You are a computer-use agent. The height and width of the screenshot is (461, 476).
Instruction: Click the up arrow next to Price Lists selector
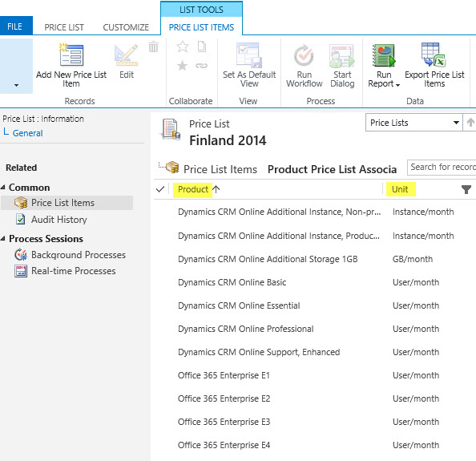tap(470, 123)
